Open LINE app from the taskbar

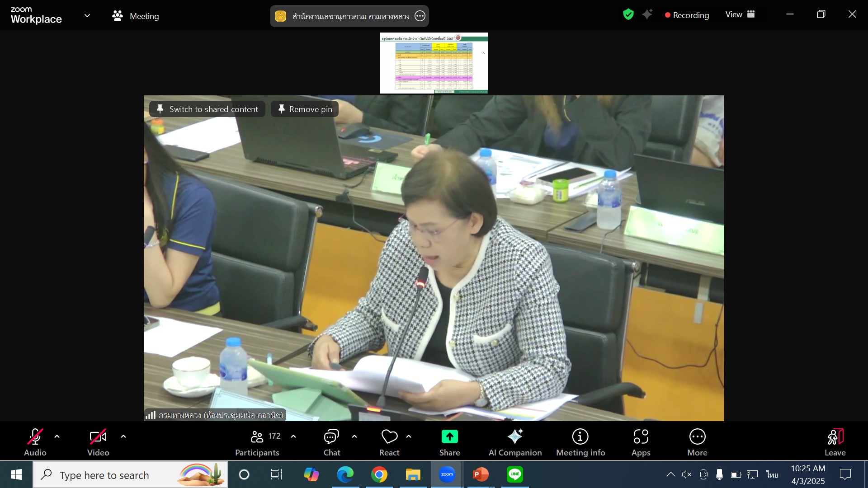[x=514, y=474]
